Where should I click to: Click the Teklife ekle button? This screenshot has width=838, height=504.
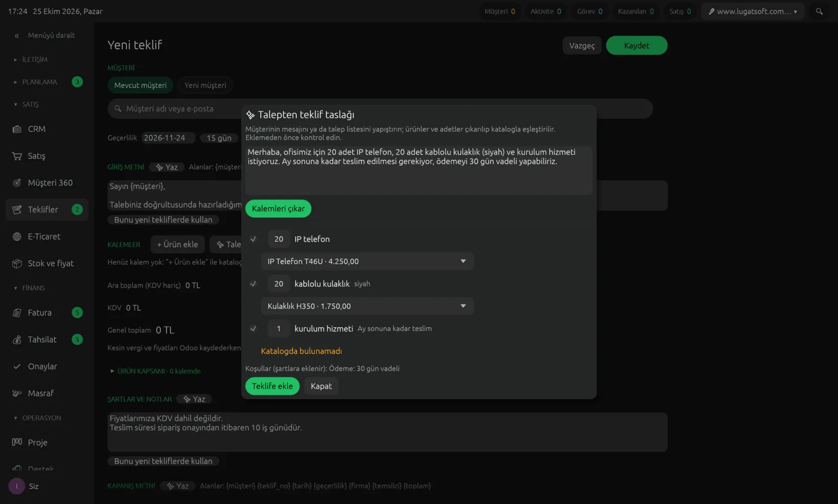click(x=272, y=386)
